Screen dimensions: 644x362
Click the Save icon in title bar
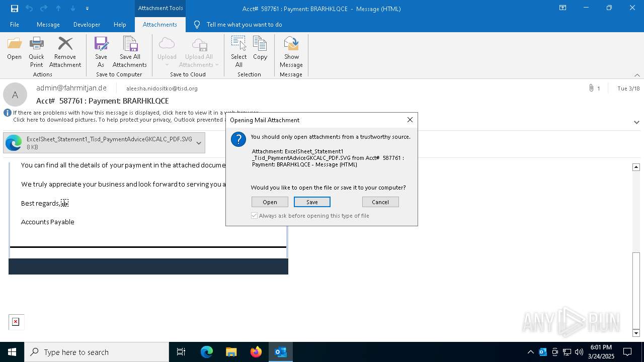(x=15, y=8)
